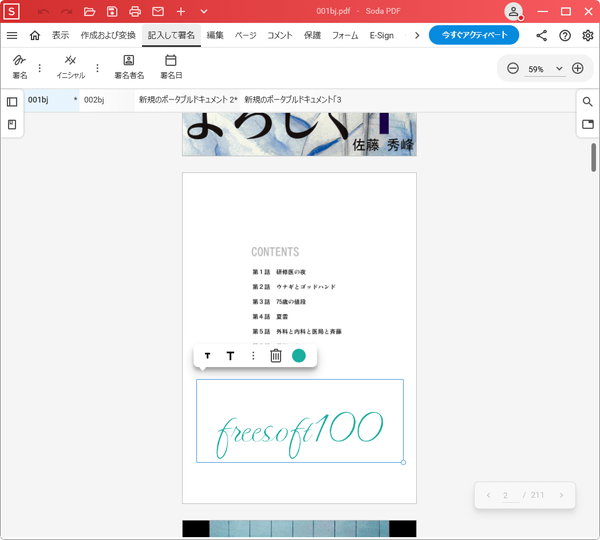This screenshot has height=540, width=600.
Task: Toggle the left sidebar panel icon
Action: coord(12,102)
